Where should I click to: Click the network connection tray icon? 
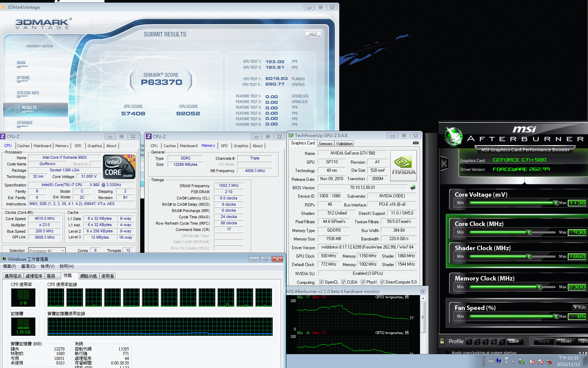(549, 361)
